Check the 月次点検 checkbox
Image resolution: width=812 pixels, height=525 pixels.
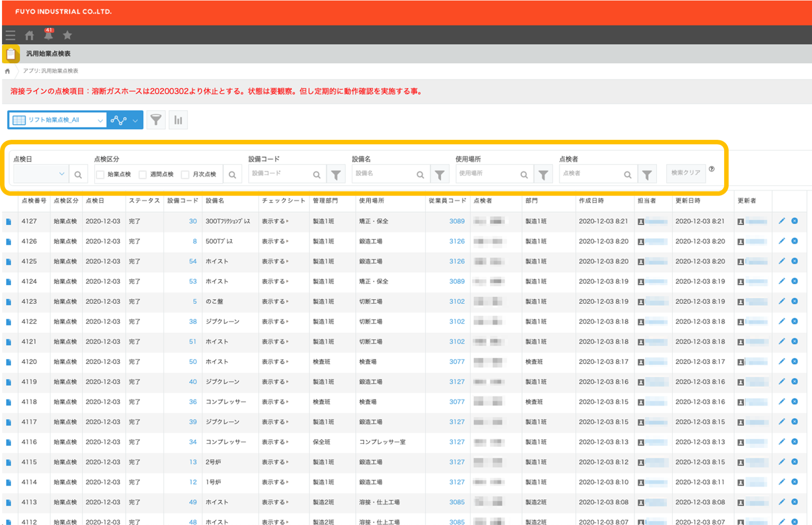pos(185,174)
